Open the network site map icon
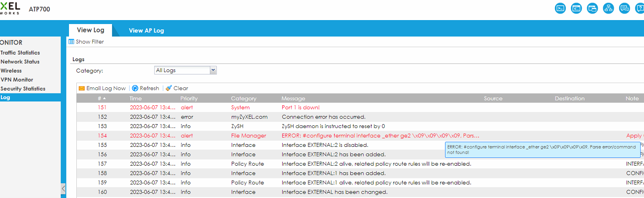This screenshot has height=198, width=644. coord(608,8)
